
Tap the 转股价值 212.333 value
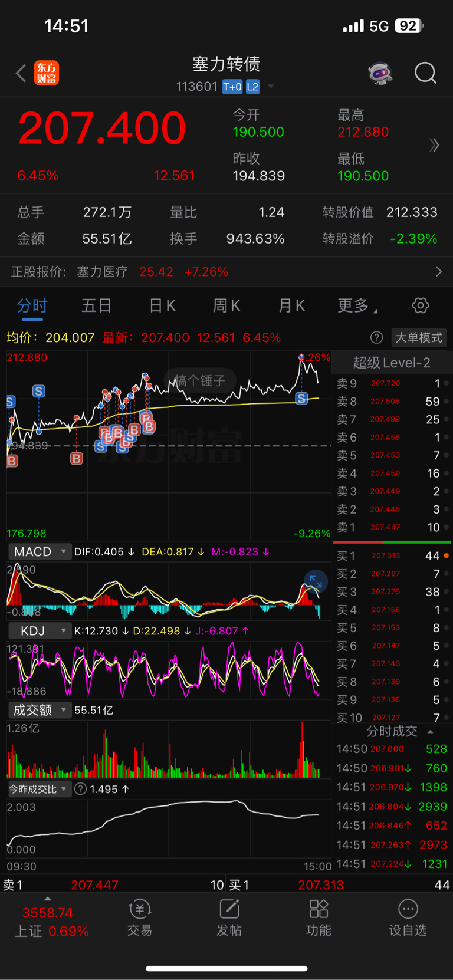click(412, 212)
